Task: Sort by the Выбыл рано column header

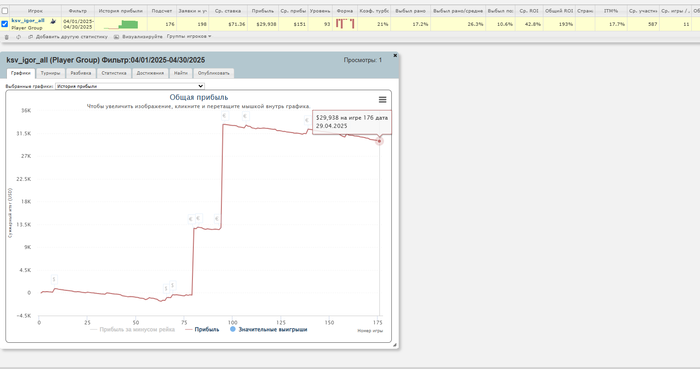Action: point(410,11)
